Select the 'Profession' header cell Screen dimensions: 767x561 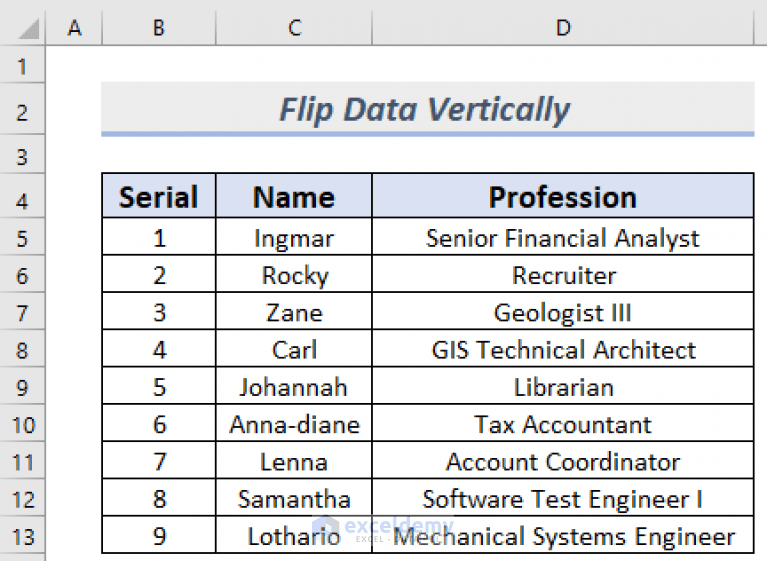[x=563, y=197]
